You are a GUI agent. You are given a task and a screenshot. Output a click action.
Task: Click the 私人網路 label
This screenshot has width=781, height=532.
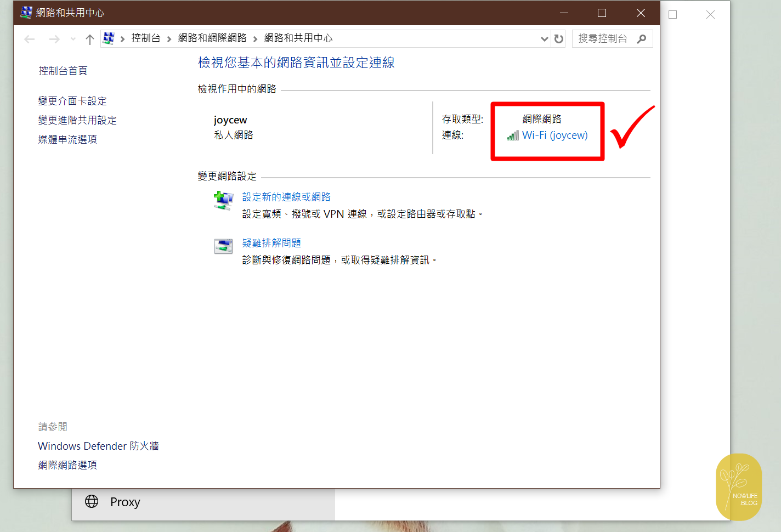(x=234, y=135)
